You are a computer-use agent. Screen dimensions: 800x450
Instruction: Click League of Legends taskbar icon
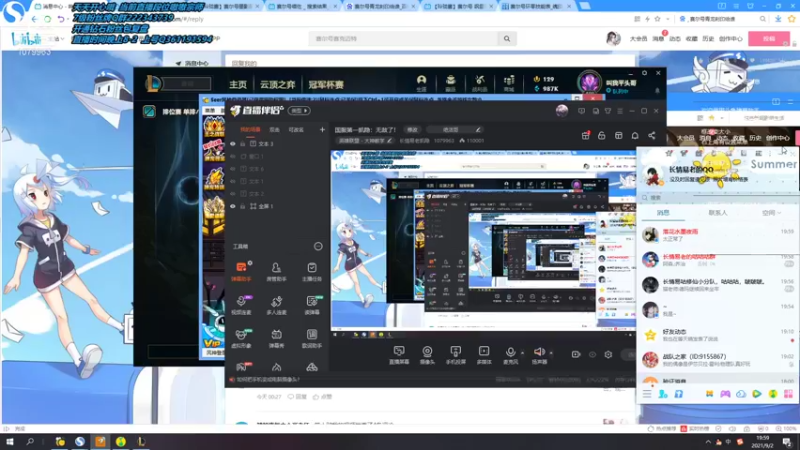(141, 442)
